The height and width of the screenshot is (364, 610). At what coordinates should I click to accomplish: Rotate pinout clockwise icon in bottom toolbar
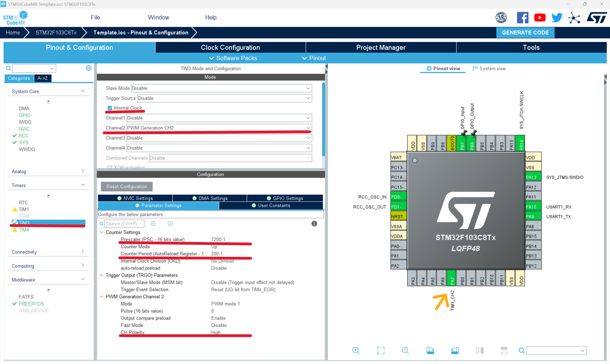(430, 350)
